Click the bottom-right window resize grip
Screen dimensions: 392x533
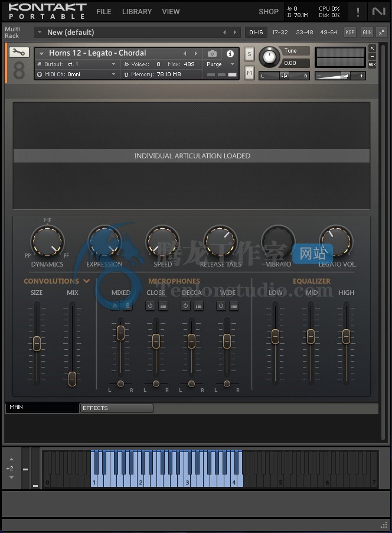[384, 525]
